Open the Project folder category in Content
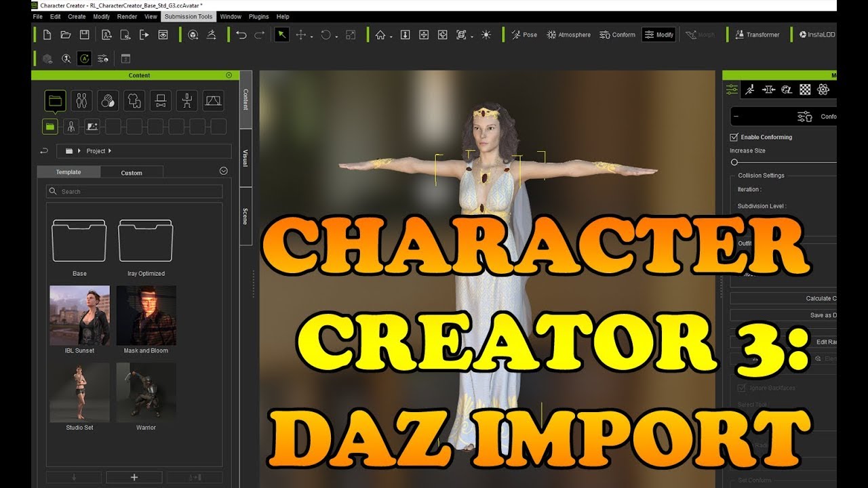 [x=56, y=101]
